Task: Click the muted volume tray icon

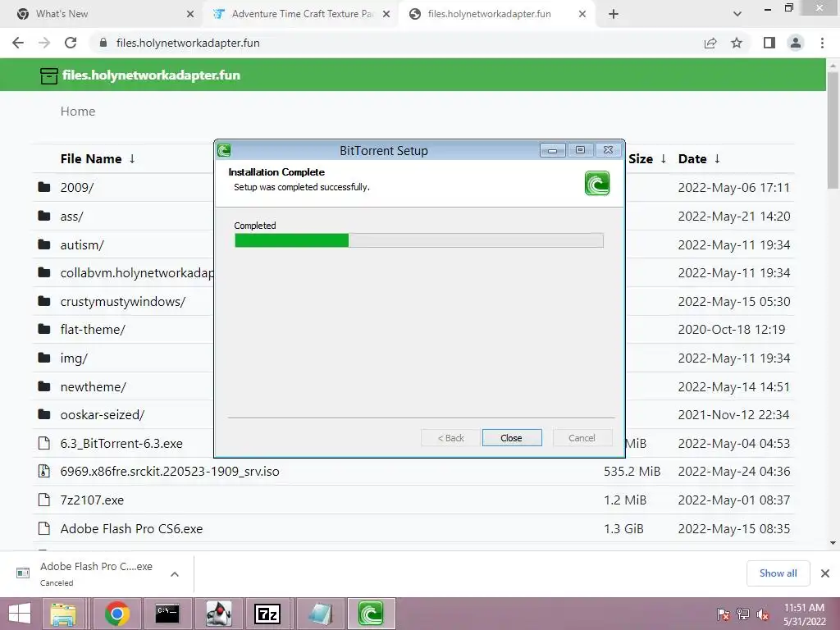Action: 763,614
